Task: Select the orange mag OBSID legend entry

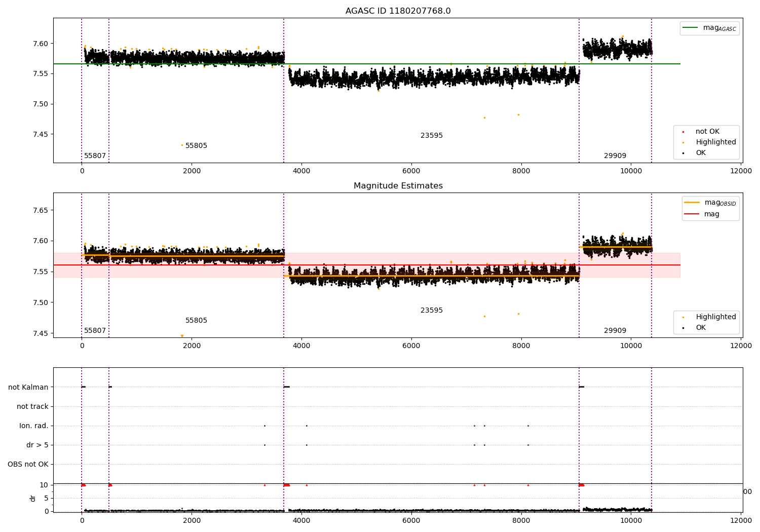Action: tap(709, 203)
